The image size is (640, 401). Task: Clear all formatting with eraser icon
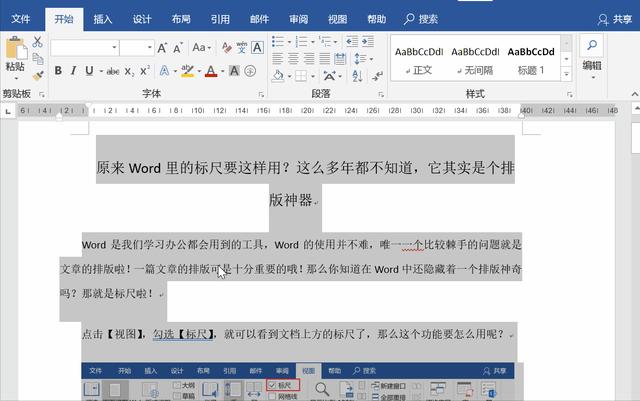(x=227, y=48)
